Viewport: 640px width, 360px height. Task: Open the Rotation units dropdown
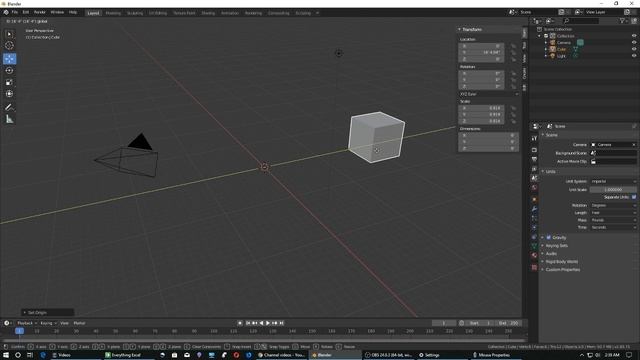[x=613, y=205]
